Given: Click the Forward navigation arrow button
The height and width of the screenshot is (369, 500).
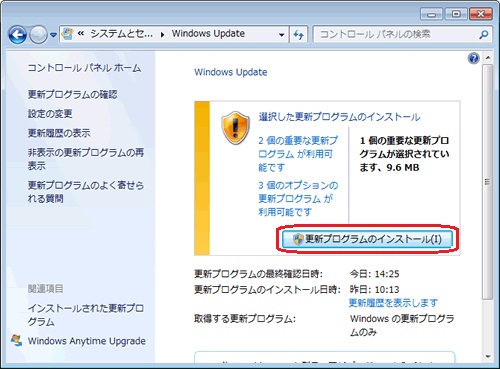Looking at the screenshot, I should tap(38, 34).
